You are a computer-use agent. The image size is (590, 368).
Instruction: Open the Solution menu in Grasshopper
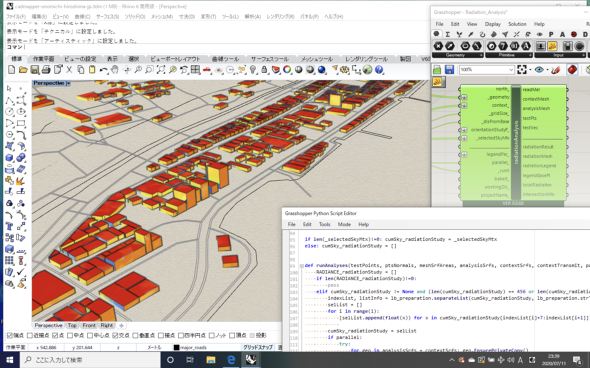517,24
